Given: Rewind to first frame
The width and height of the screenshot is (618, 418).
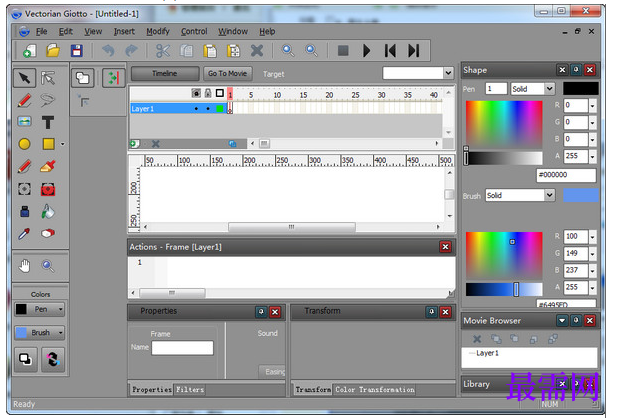Looking at the screenshot, I should (x=390, y=51).
